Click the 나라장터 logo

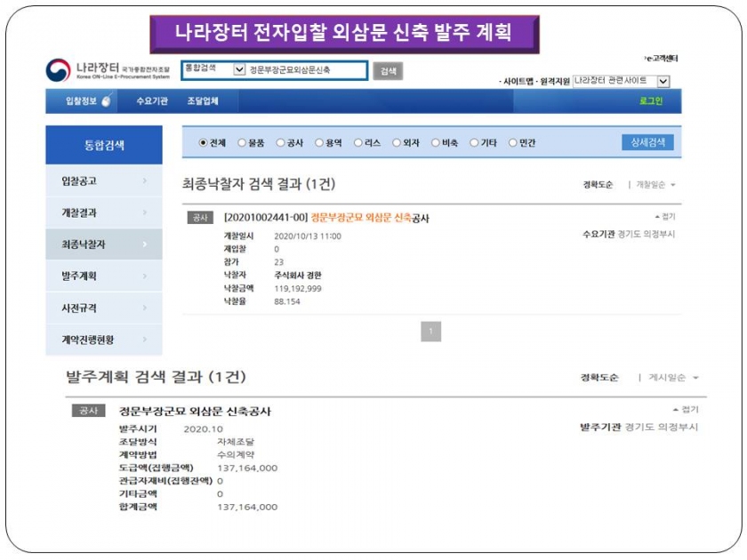pyautogui.click(x=108, y=70)
